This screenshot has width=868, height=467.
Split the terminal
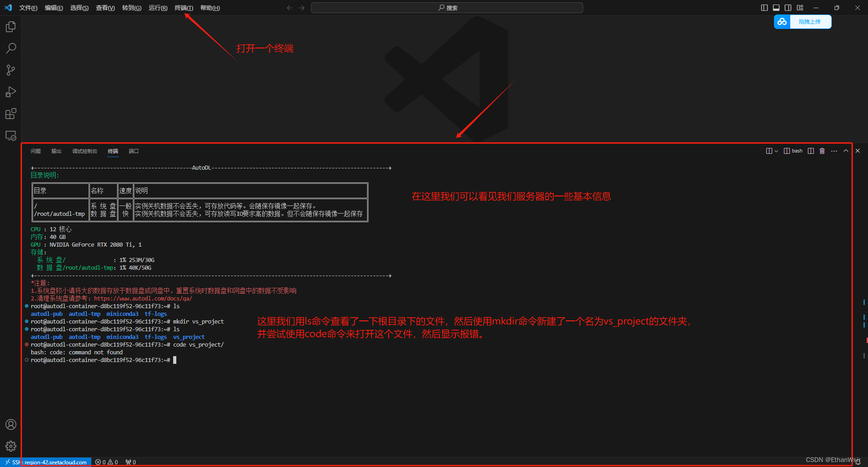[811, 151]
